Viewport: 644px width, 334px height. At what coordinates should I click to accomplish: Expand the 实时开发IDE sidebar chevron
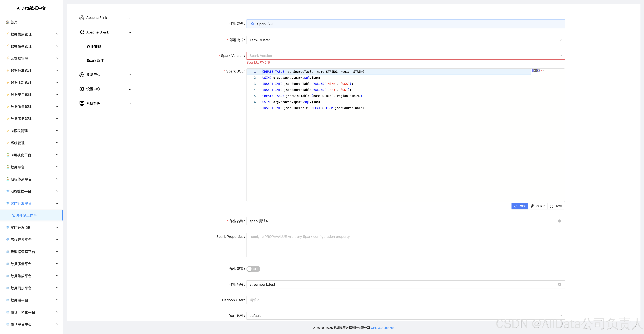coord(57,228)
